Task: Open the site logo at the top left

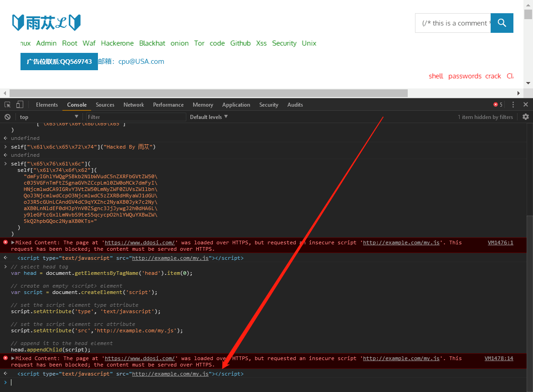Action: [46, 23]
